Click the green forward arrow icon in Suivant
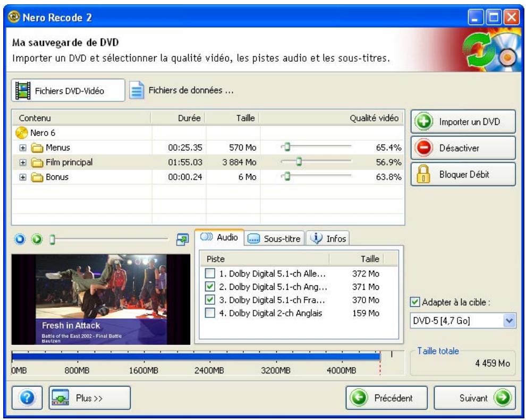This screenshot has height=420, width=526. click(503, 398)
